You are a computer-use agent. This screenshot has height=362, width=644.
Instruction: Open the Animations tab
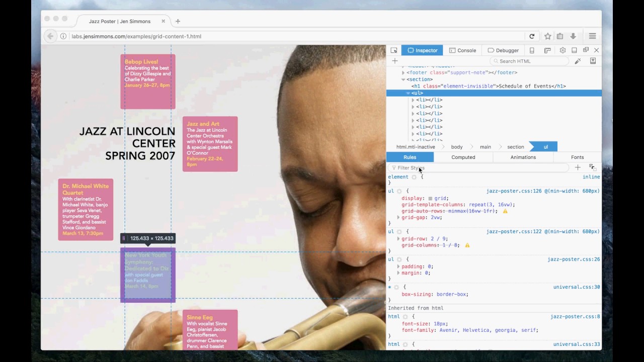point(523,157)
